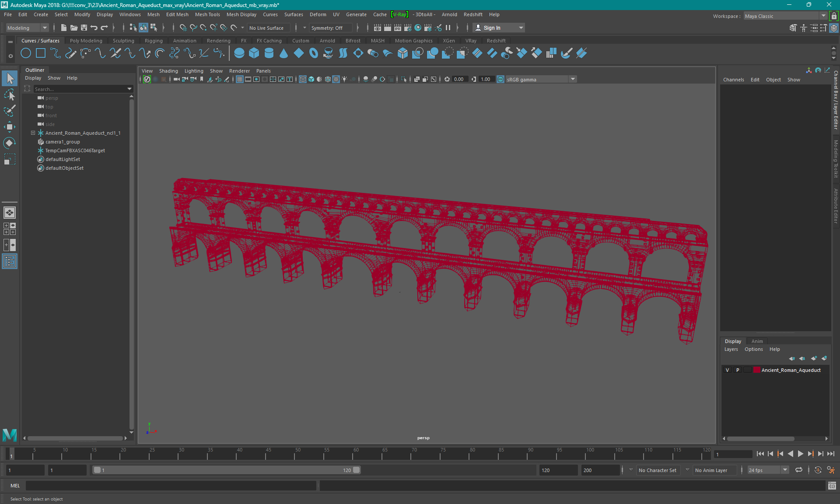Toggle color management button next to sRGB gamma
The height and width of the screenshot is (504, 840).
500,79
